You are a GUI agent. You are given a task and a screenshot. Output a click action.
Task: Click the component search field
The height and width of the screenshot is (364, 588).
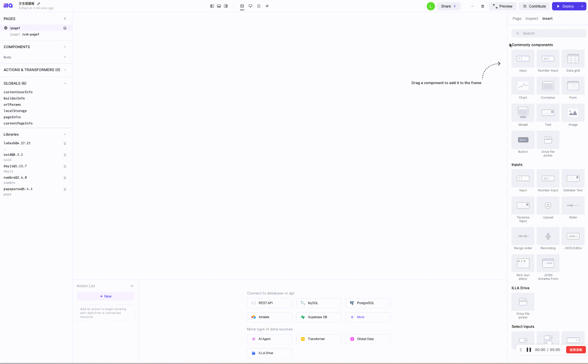[x=548, y=33]
